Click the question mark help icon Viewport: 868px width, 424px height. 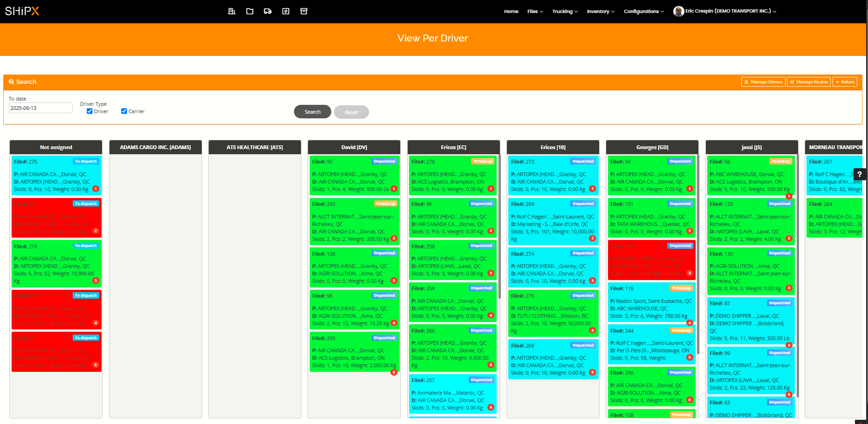pos(860,174)
